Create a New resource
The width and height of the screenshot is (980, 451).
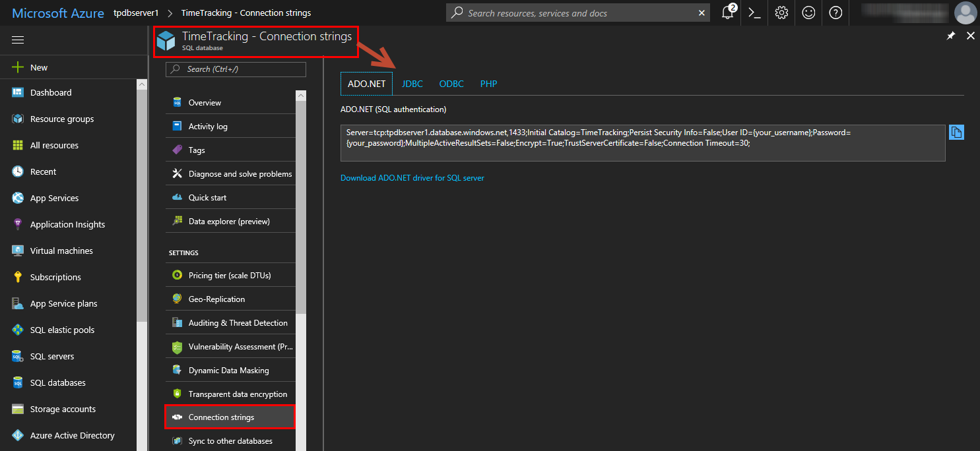coord(38,67)
